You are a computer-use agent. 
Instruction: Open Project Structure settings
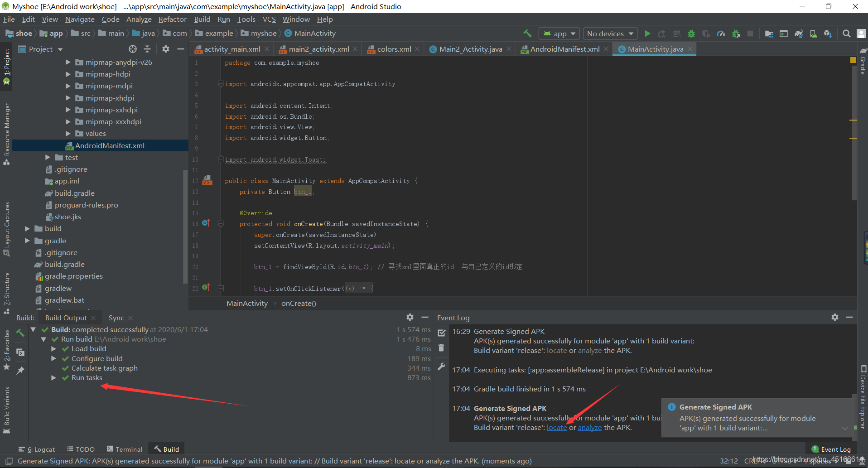tap(769, 34)
